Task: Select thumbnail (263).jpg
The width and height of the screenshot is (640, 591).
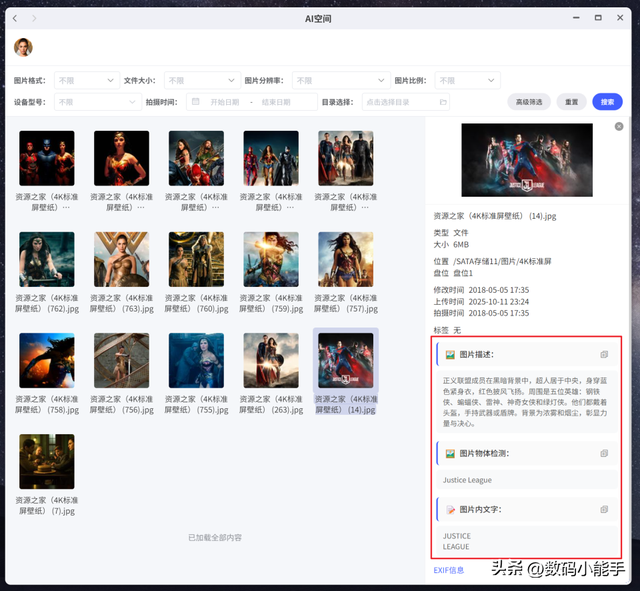Action: click(x=271, y=360)
